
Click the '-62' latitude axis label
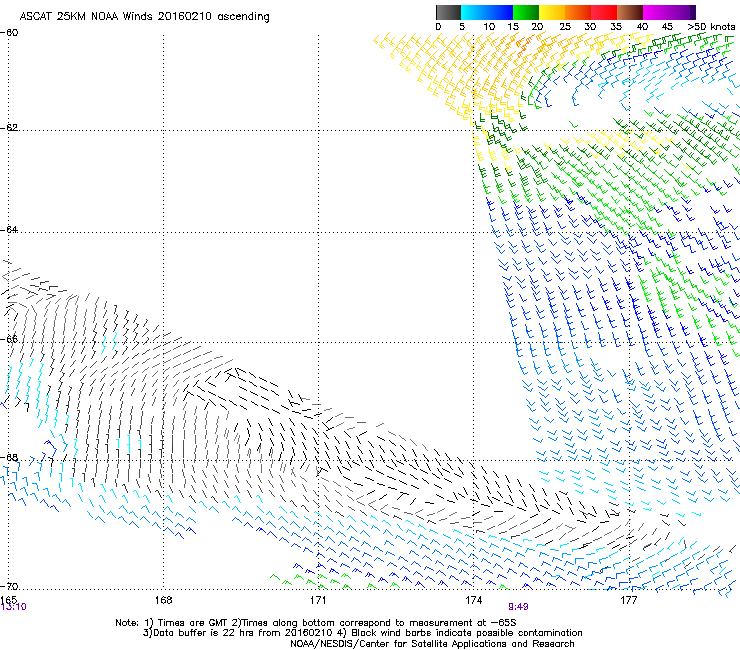(x=9, y=127)
